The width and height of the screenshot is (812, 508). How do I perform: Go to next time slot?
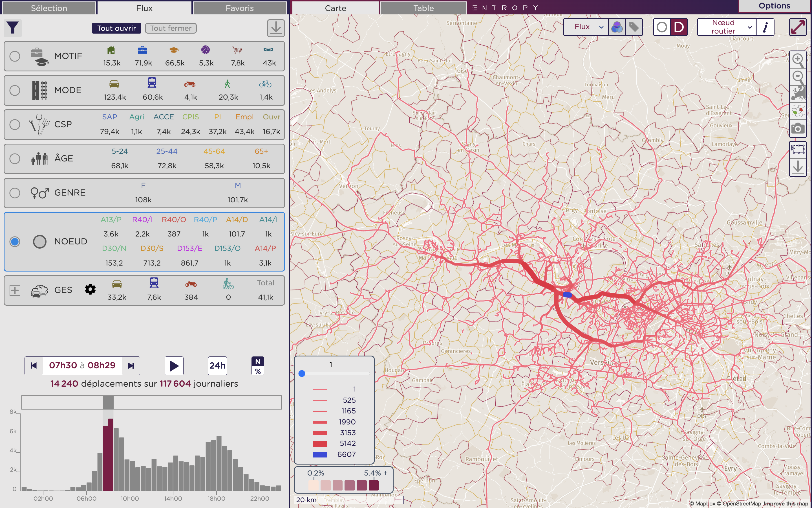click(x=131, y=365)
